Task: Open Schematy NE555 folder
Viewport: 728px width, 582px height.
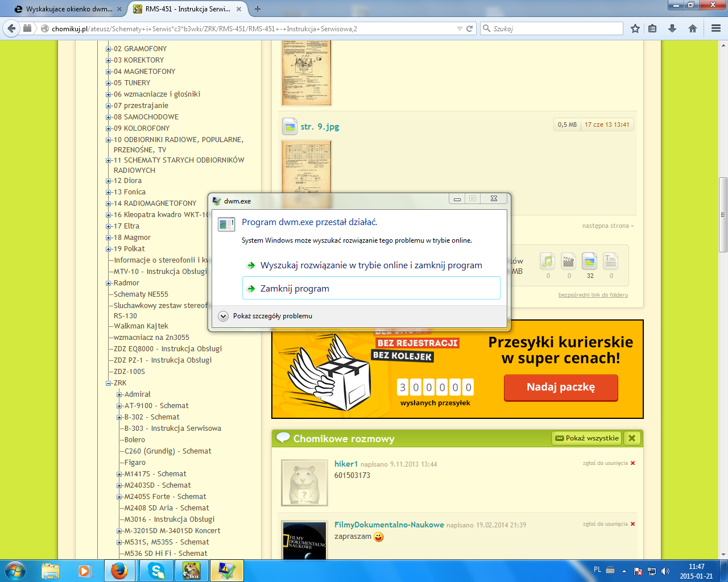Action: (141, 294)
